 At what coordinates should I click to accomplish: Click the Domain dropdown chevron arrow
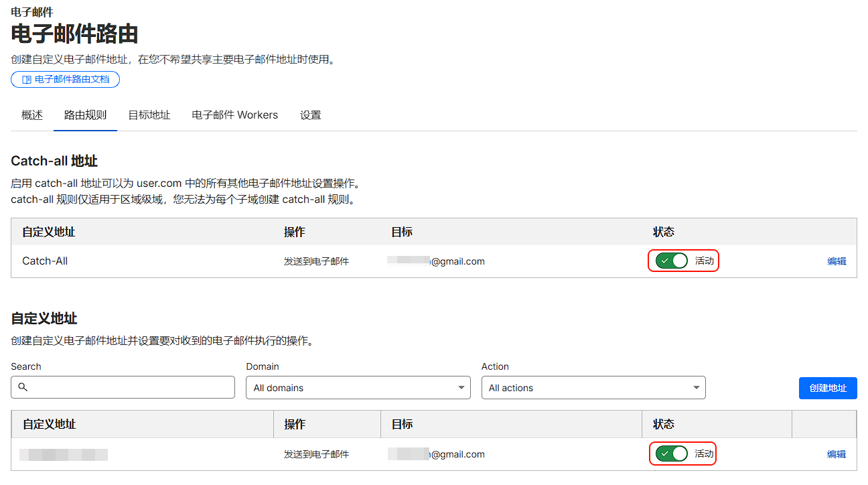(461, 387)
